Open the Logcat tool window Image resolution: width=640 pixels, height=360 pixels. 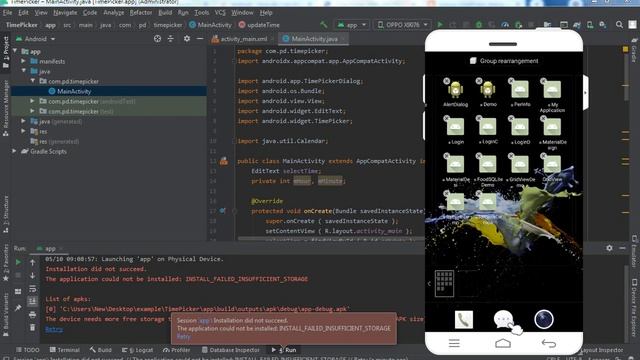tap(138, 350)
